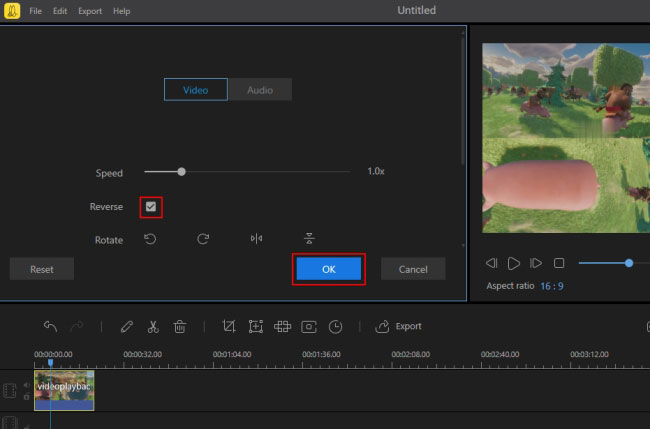
Task: Click the Mosaic tool icon
Action: 282,327
